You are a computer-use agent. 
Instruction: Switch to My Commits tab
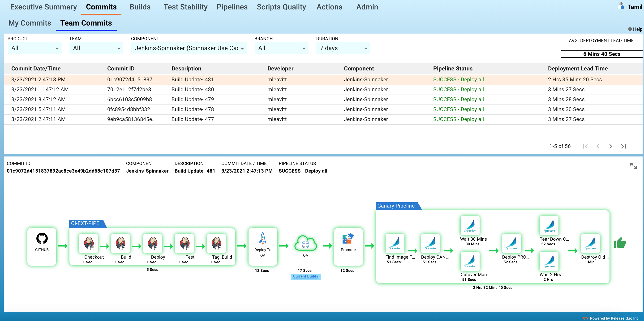(x=30, y=23)
